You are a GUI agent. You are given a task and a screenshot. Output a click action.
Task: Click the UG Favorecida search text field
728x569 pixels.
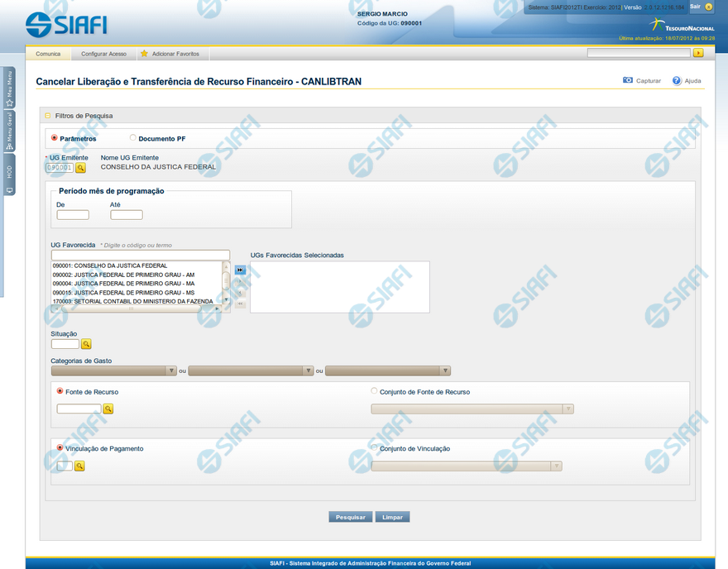click(140, 255)
